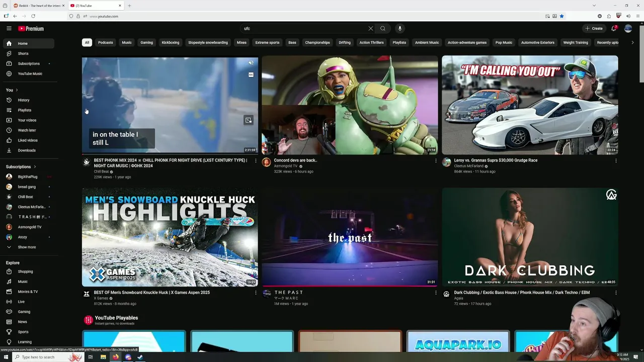Screen dimensions: 644x362
Task: Reload the page in the browser toolbar
Action: [x=33, y=16]
